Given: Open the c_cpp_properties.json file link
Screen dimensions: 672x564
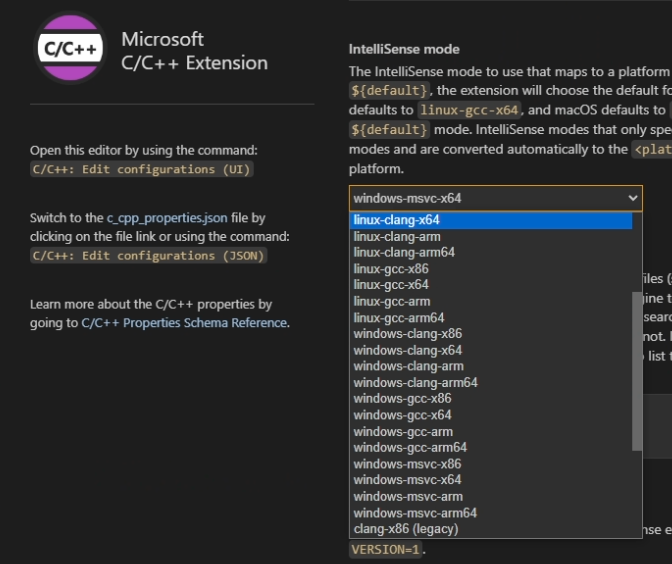Looking at the screenshot, I should 167,218.
